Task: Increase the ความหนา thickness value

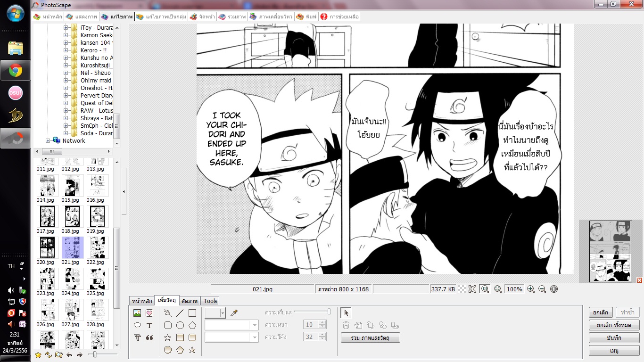Action: click(322, 322)
